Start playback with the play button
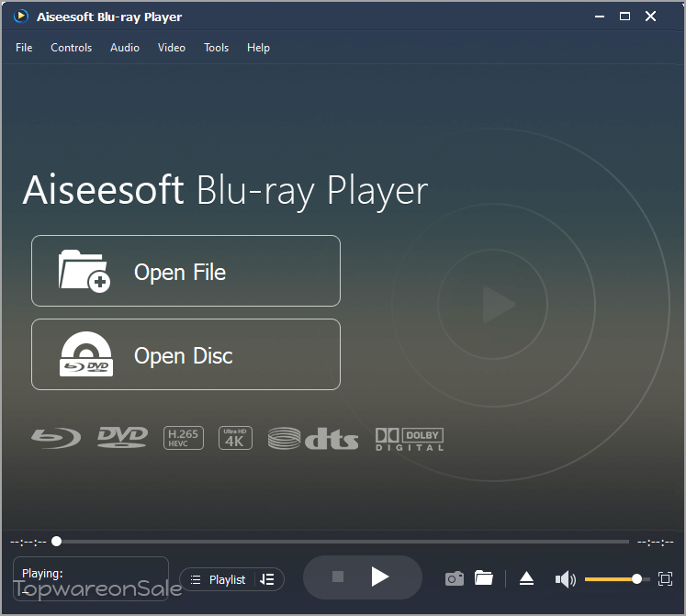The height and width of the screenshot is (616, 686). (380, 577)
